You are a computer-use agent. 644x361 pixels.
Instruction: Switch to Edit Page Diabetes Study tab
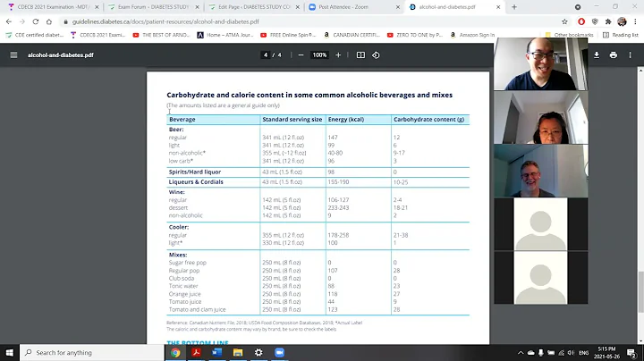pos(252,7)
